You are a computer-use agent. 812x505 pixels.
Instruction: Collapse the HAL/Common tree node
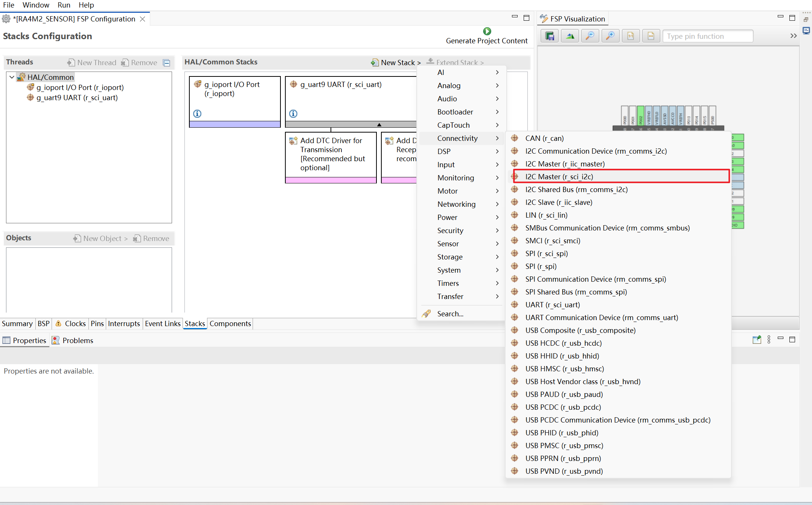point(12,77)
